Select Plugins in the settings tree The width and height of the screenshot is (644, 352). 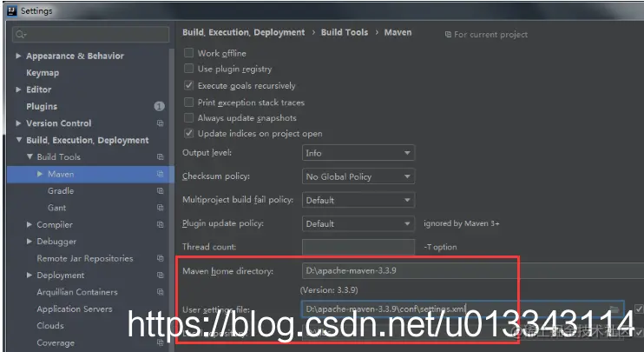(x=42, y=107)
